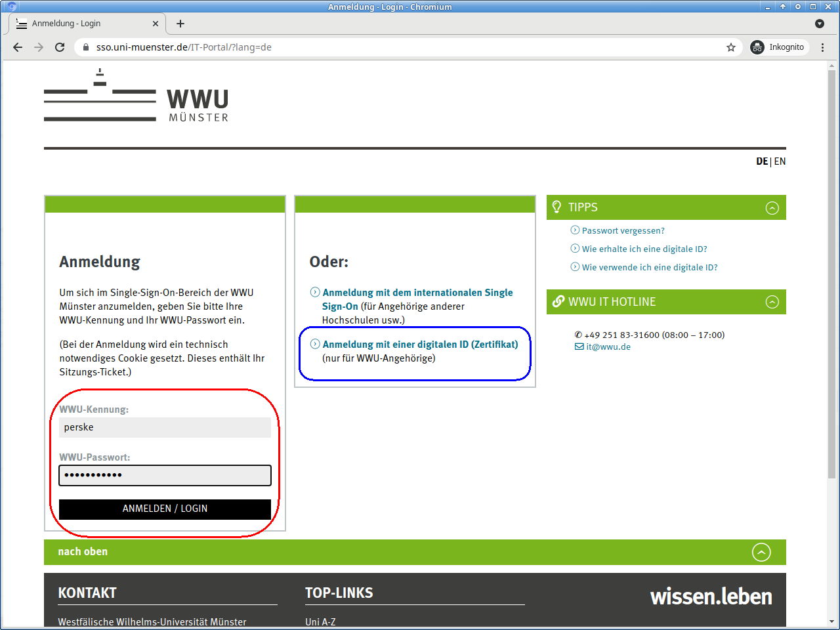
Task: Collapse the TIPPS panel
Action: pyautogui.click(x=772, y=208)
